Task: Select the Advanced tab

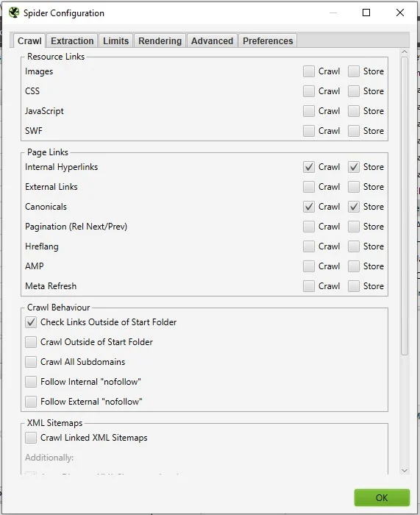Action: [x=212, y=40]
